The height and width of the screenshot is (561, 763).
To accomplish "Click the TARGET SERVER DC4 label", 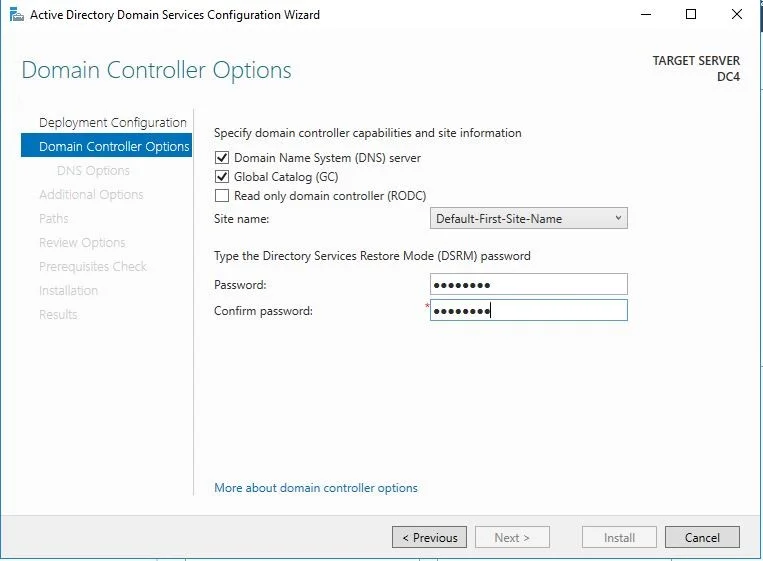I will (x=696, y=69).
